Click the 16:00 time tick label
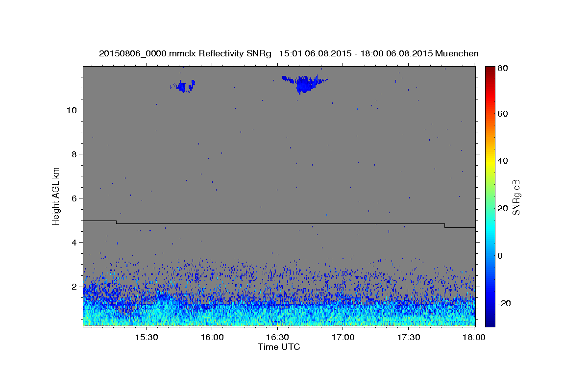 (x=212, y=338)
